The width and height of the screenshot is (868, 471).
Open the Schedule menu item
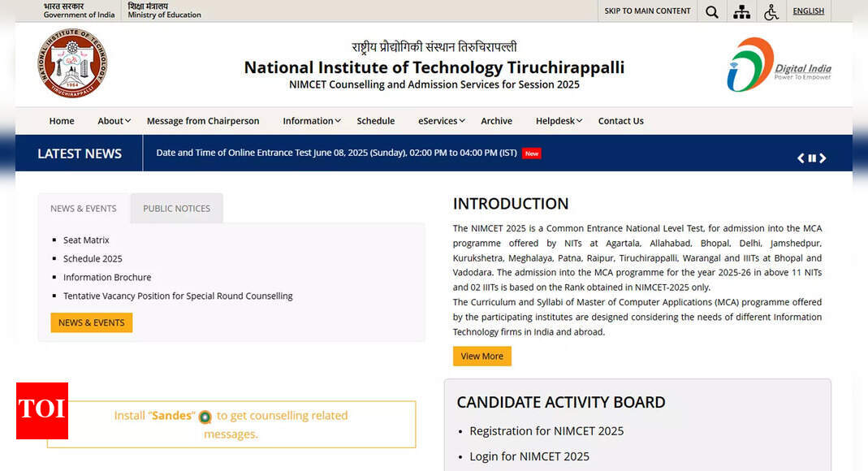point(376,121)
